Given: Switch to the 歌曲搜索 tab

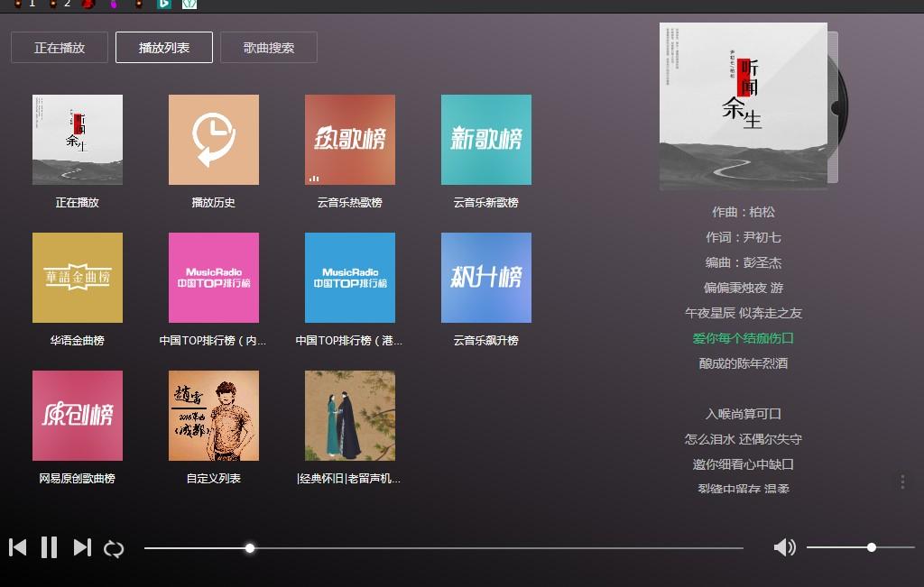Looking at the screenshot, I should (x=269, y=48).
